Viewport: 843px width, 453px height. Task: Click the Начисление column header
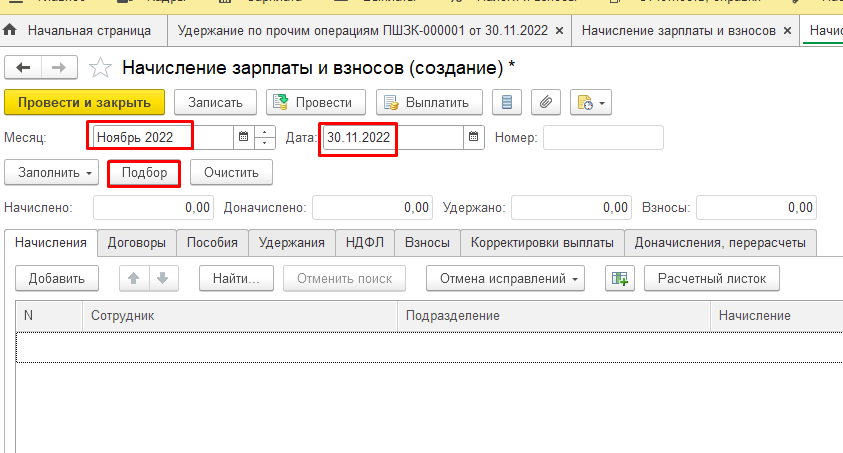(x=777, y=315)
